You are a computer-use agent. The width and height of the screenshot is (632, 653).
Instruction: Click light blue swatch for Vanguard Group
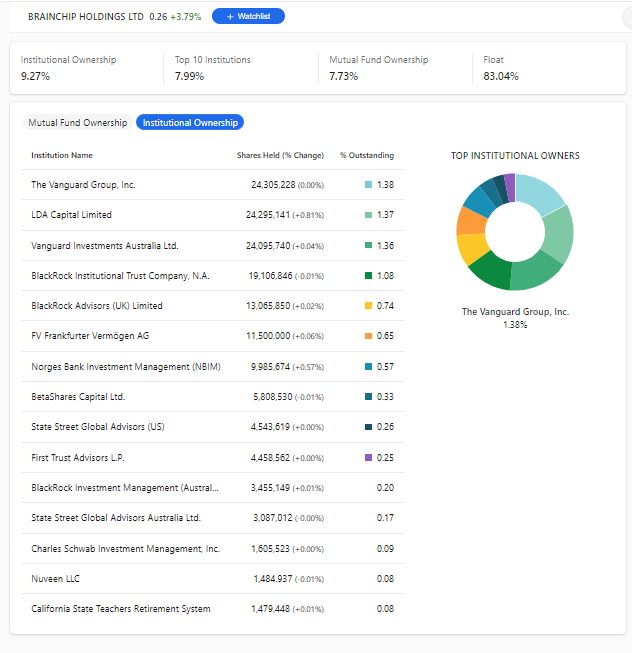(x=368, y=184)
